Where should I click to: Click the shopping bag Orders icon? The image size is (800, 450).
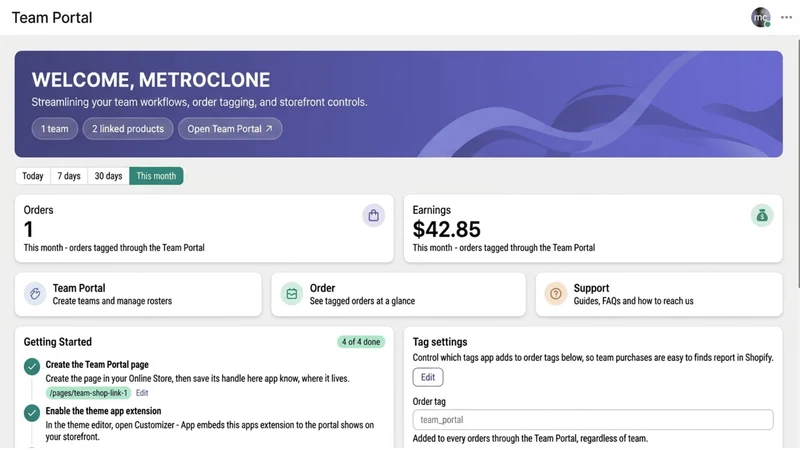(373, 215)
